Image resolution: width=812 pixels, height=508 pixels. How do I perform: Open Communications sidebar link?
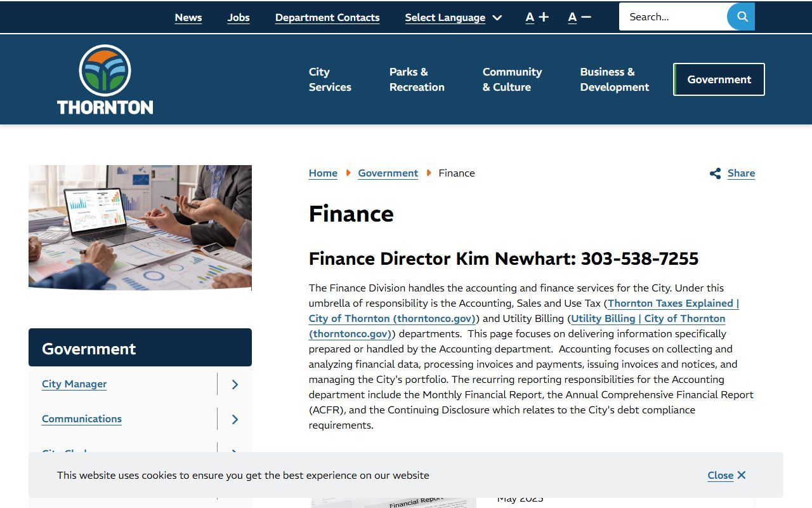[x=82, y=419]
